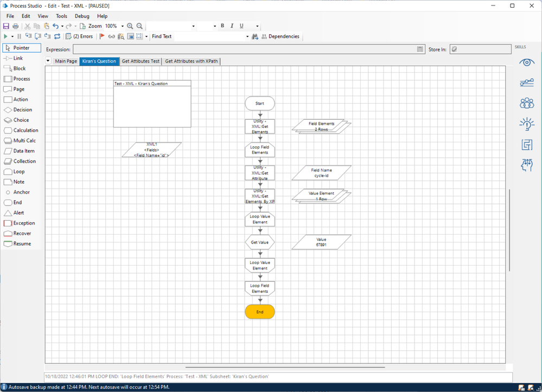The image size is (542, 392).
Task: Open the Visual Perception eye skill icon
Action: tap(526, 62)
